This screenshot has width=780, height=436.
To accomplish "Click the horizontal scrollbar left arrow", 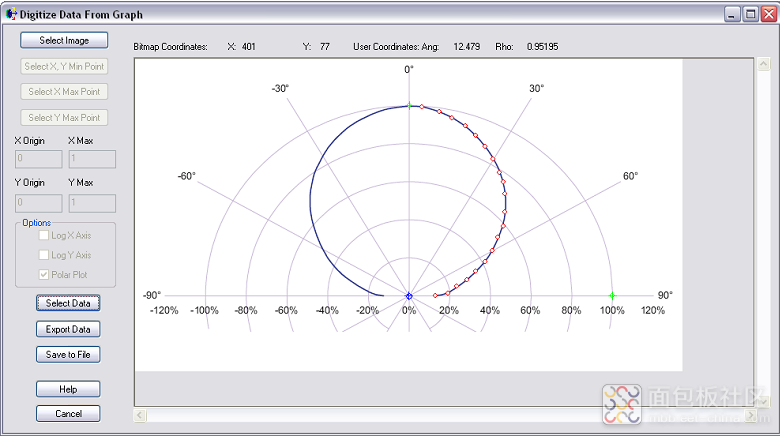I will tap(140, 415).
